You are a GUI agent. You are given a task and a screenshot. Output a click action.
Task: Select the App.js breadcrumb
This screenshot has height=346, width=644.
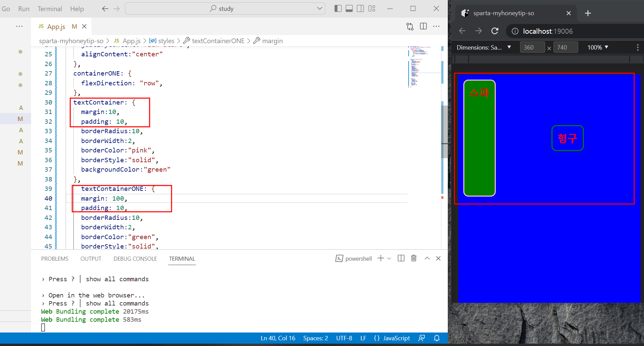(x=127, y=41)
